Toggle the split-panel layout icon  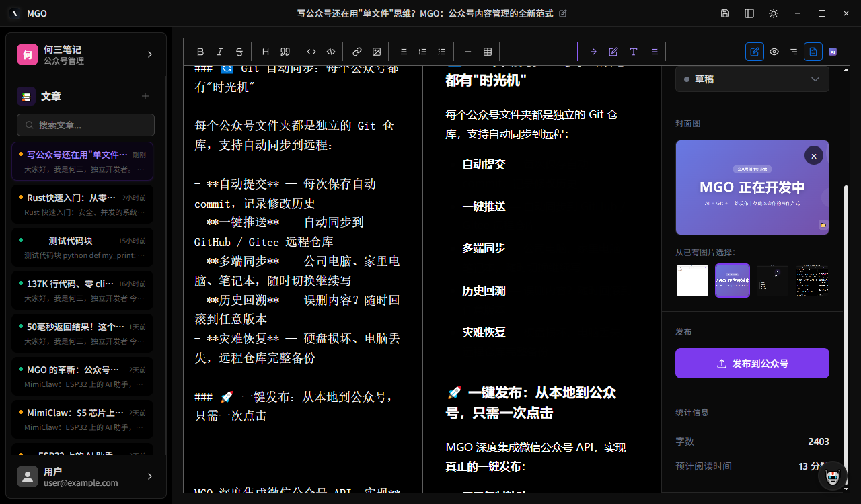click(749, 13)
